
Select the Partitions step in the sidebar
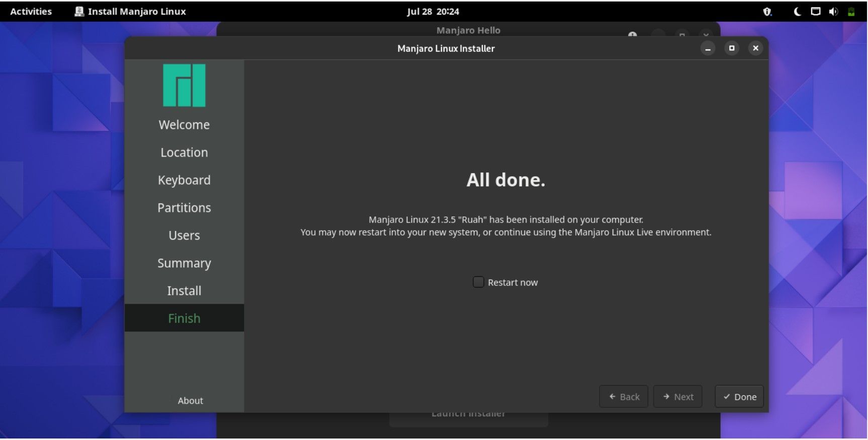click(184, 207)
